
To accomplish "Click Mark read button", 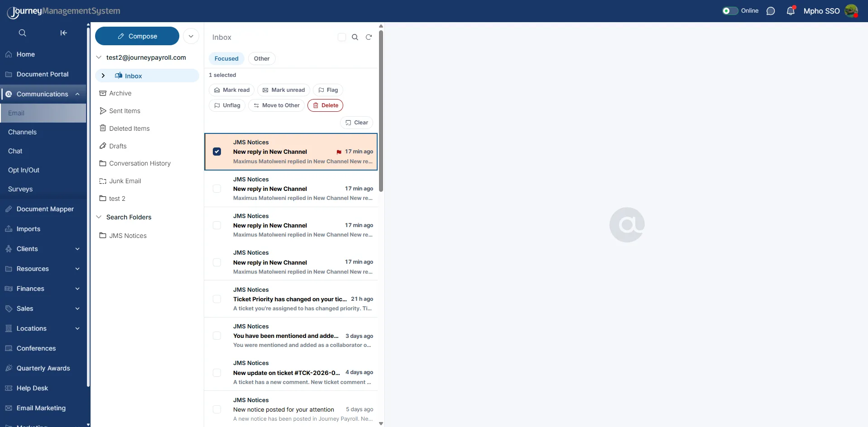I will coord(231,90).
